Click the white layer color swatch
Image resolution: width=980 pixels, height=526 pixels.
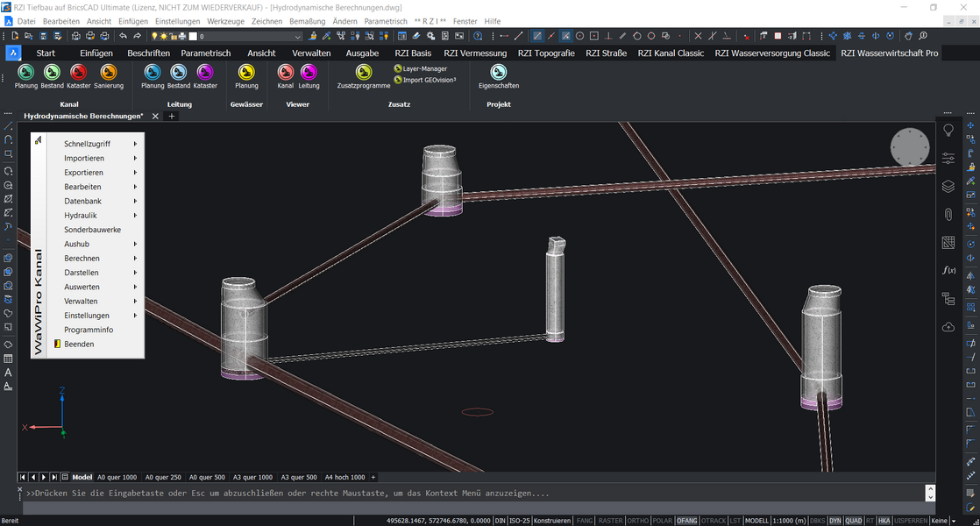pyautogui.click(x=193, y=36)
